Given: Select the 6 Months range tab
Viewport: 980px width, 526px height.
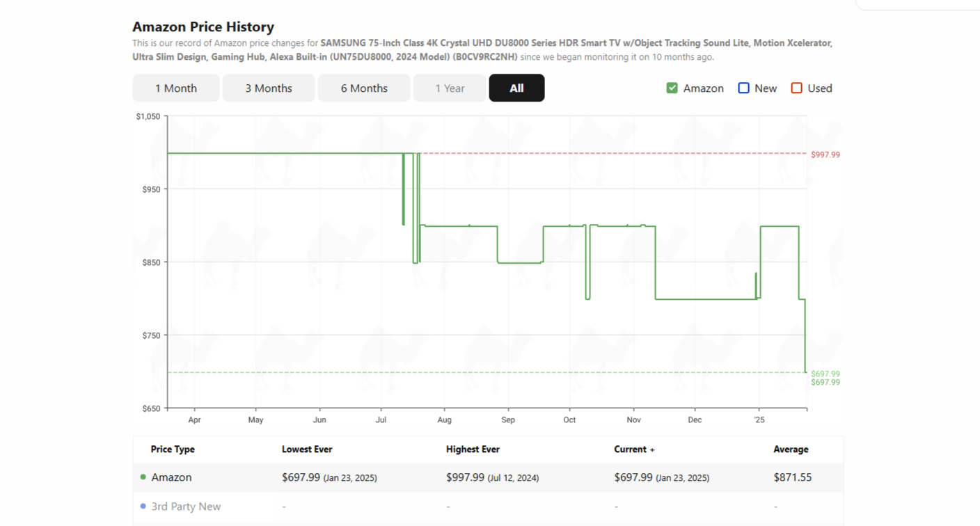Looking at the screenshot, I should point(364,88).
